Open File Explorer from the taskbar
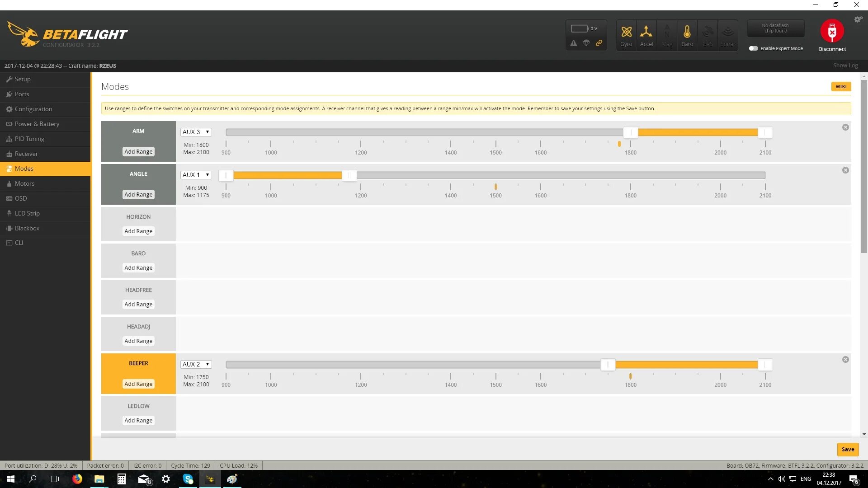The height and width of the screenshot is (488, 868). [x=99, y=479]
